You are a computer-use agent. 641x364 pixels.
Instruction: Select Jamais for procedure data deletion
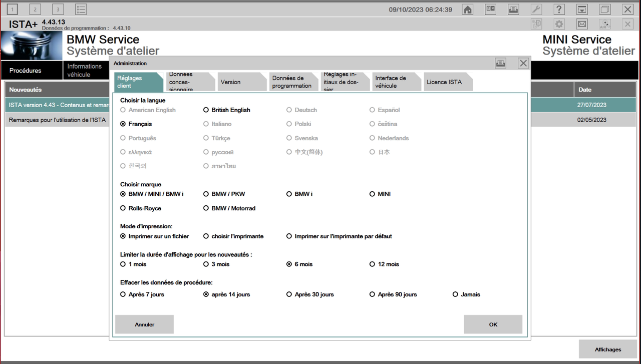tap(467, 294)
